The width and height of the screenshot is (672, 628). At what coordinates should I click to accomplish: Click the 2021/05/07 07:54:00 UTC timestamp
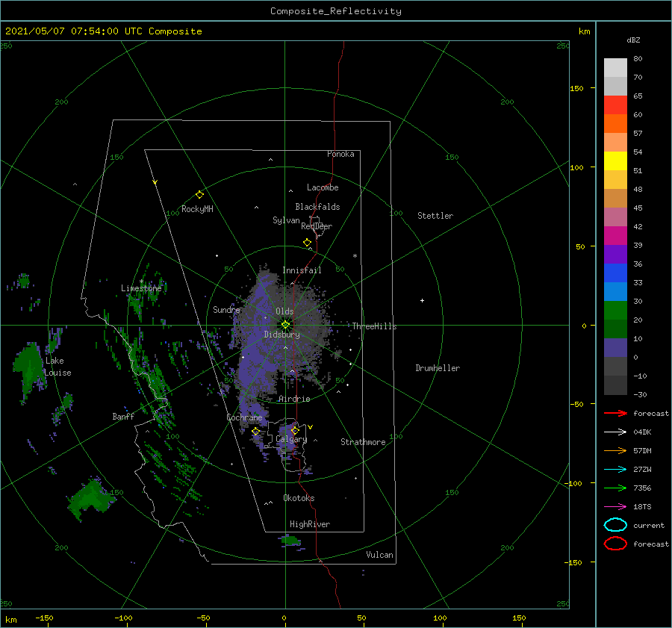103,31
